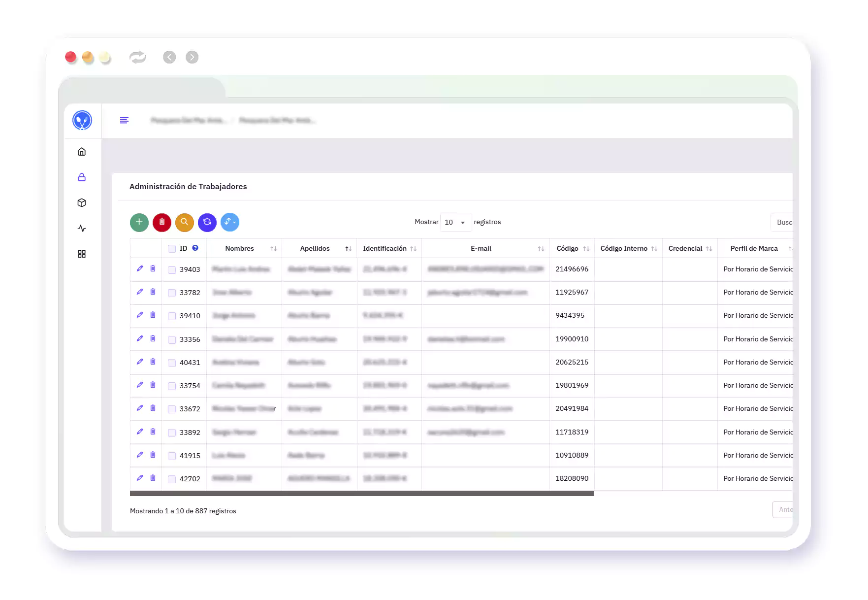Open the home page from sidebar
The width and height of the screenshot is (868, 600).
tap(82, 152)
